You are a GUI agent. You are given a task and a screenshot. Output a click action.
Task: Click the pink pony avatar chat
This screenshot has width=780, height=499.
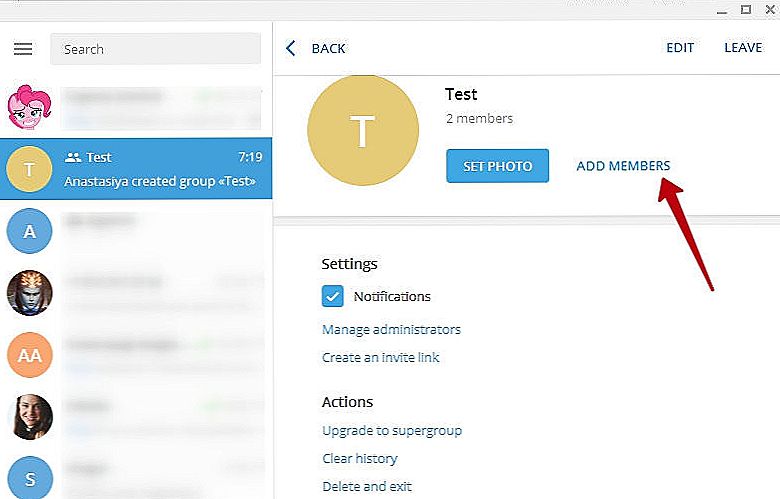29,104
